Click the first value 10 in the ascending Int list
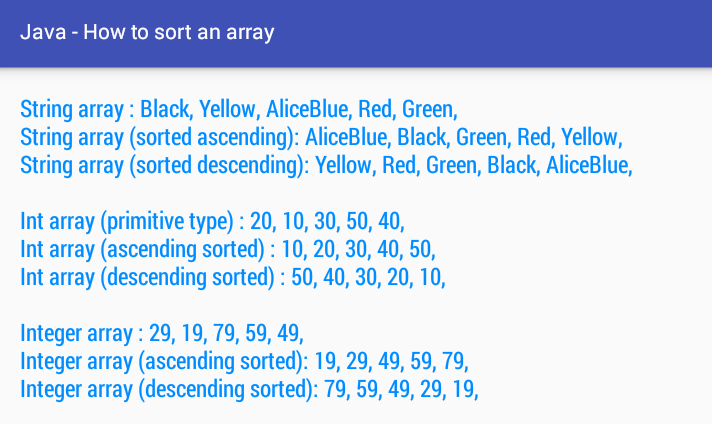Screen dimensions: 712x424 [293, 249]
